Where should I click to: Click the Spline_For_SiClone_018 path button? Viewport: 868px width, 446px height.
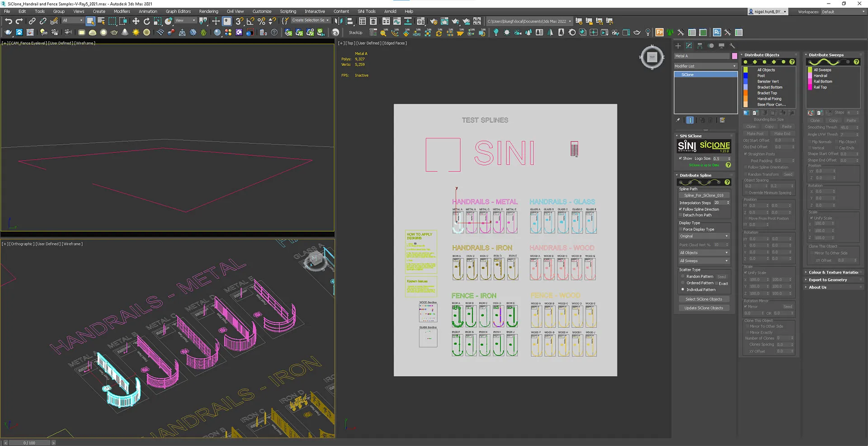(704, 195)
